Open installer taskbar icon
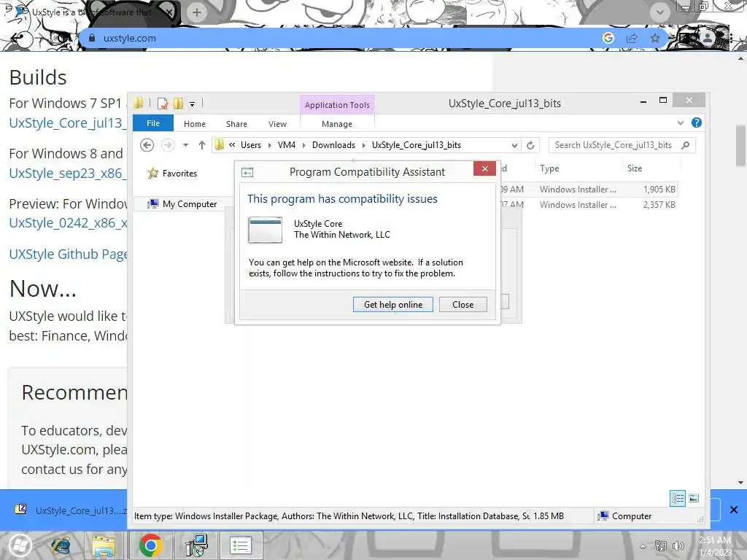Screen dimensions: 747x560 click(x=196, y=545)
